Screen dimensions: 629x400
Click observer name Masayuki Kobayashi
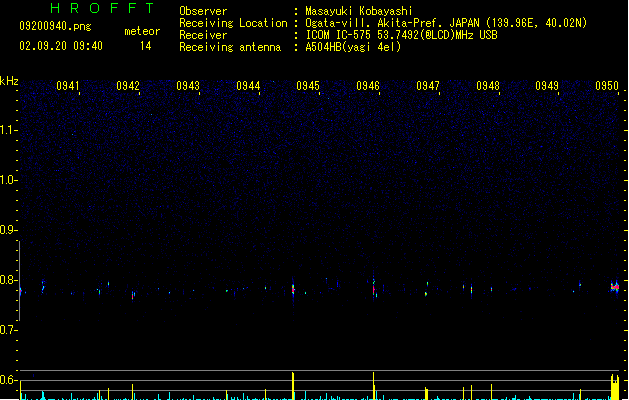(x=359, y=11)
